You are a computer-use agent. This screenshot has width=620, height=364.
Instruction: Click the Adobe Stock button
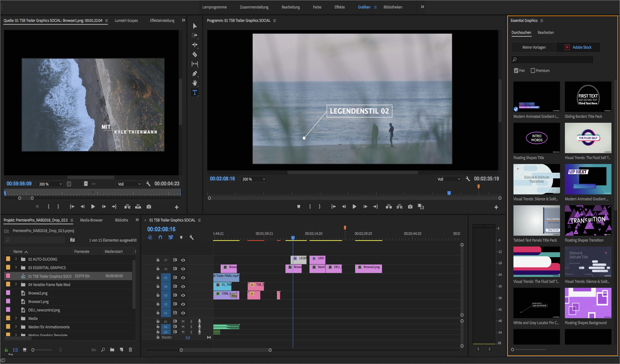(x=578, y=47)
